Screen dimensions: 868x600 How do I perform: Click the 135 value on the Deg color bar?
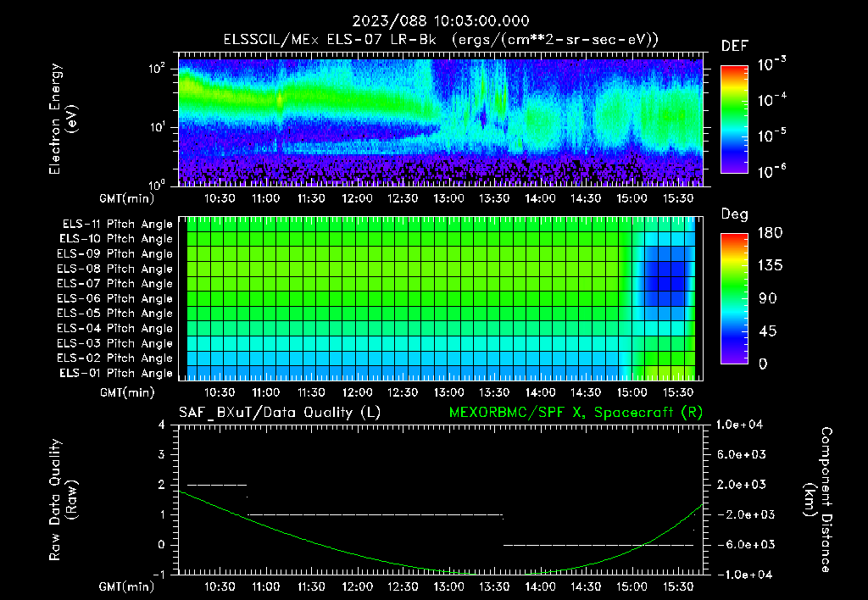pos(770,266)
